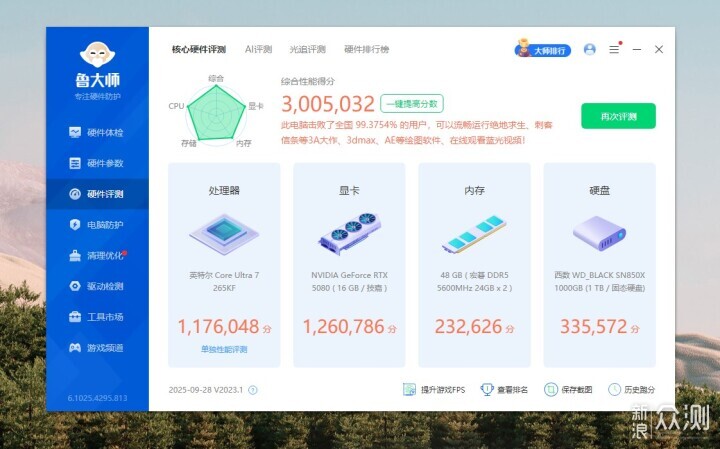
Task: Click the green 再次评测 button
Action: click(x=619, y=116)
